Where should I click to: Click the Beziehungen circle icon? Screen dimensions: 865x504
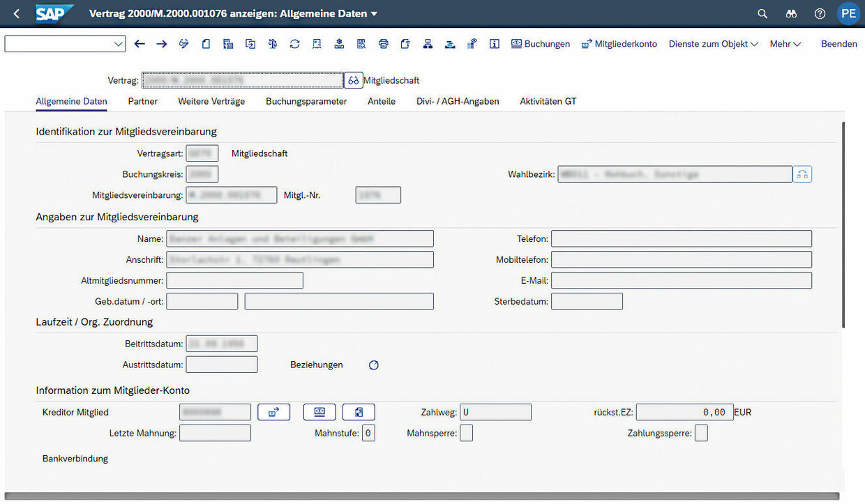(374, 365)
